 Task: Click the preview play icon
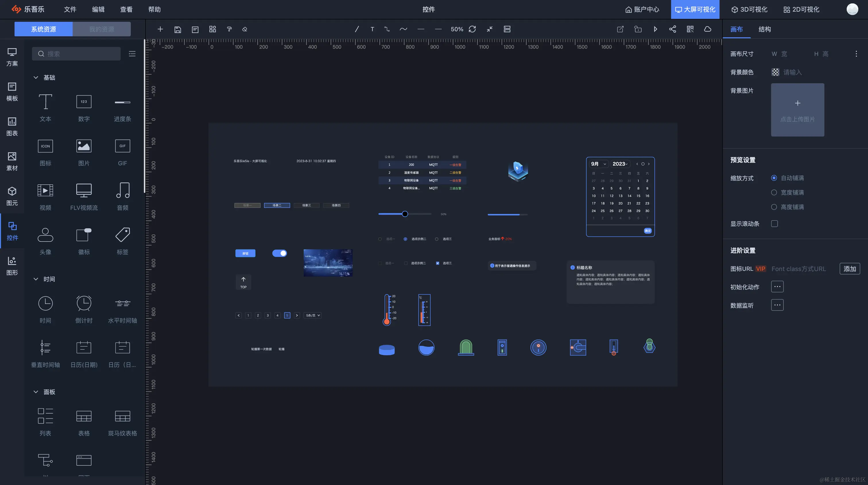pyautogui.click(x=655, y=29)
